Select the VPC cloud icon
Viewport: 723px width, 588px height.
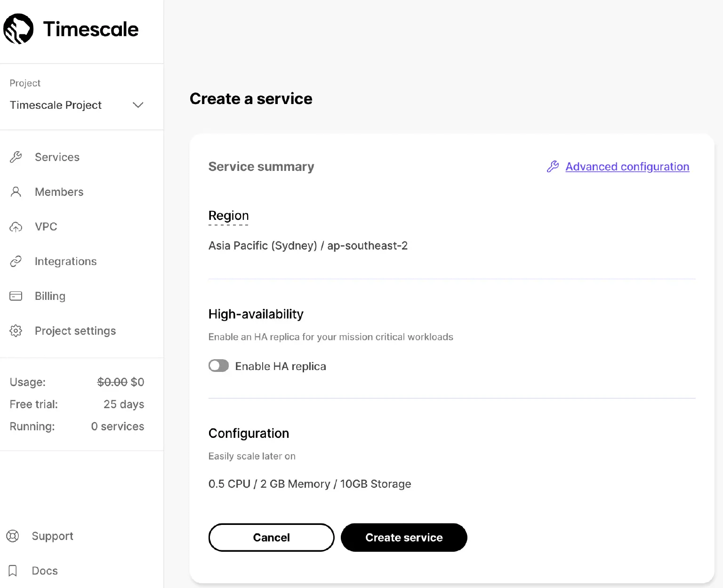[x=16, y=226]
